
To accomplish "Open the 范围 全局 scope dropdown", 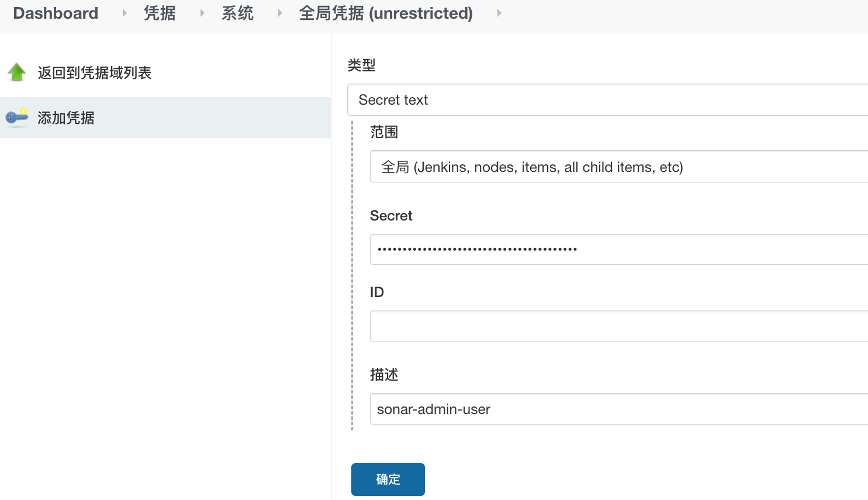I will (619, 167).
